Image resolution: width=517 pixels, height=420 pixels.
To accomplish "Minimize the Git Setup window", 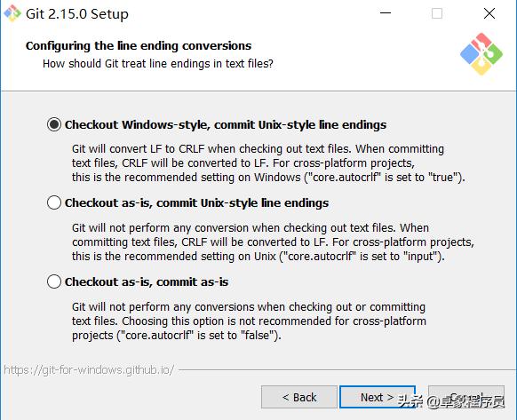I will pos(386,13).
